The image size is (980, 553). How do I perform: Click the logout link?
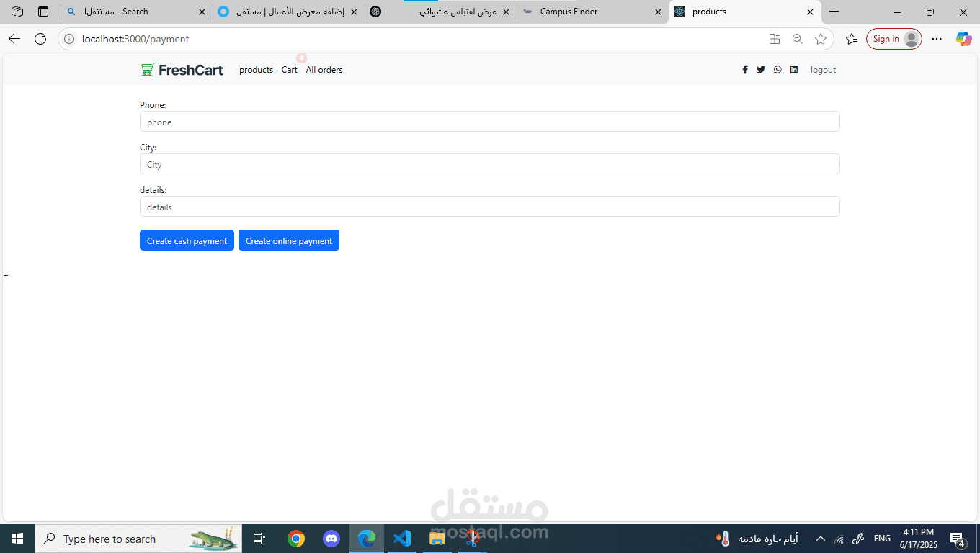coord(823,70)
